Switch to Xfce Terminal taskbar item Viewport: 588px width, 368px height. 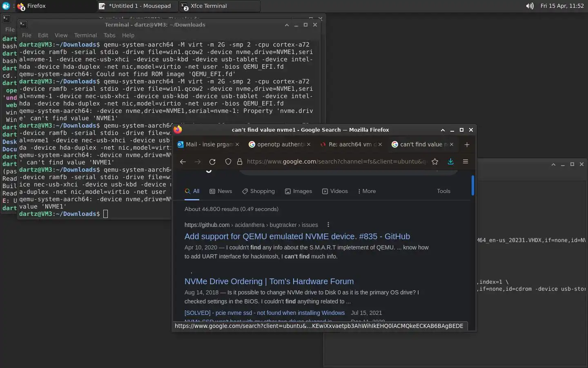point(220,6)
